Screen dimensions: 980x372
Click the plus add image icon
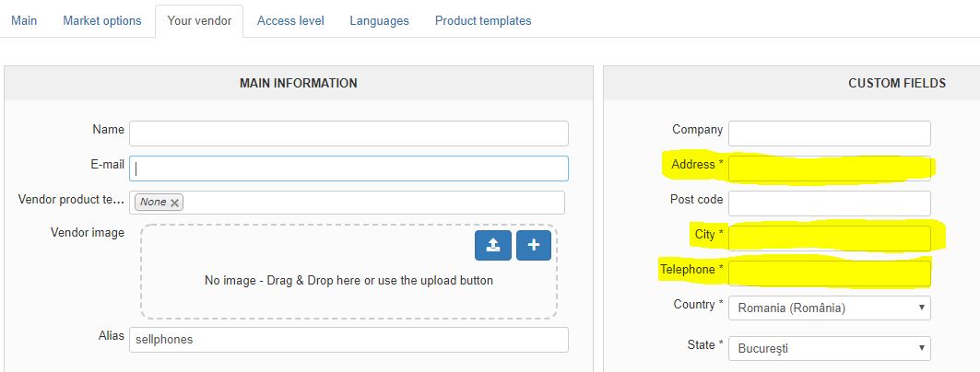[534, 246]
